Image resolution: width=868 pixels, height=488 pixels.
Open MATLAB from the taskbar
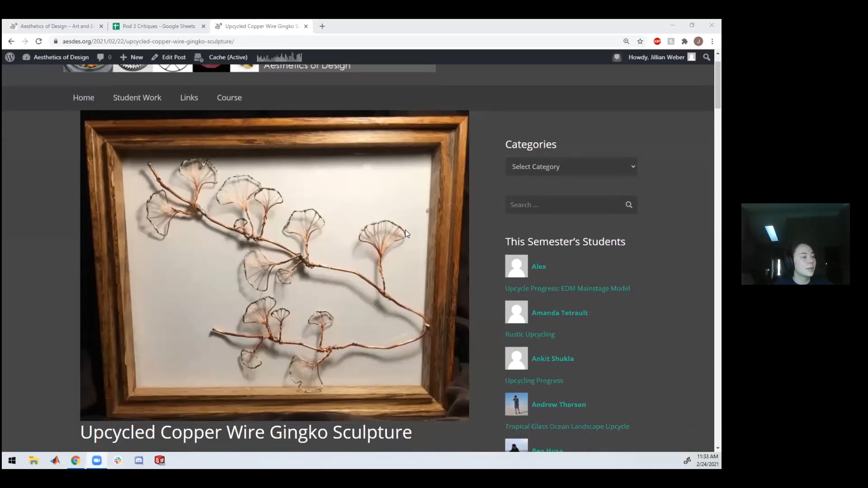coord(55,460)
